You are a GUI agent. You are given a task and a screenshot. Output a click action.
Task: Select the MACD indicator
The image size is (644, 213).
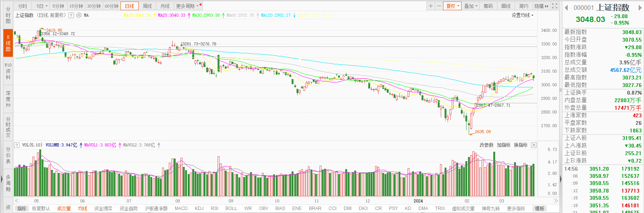[181, 208]
